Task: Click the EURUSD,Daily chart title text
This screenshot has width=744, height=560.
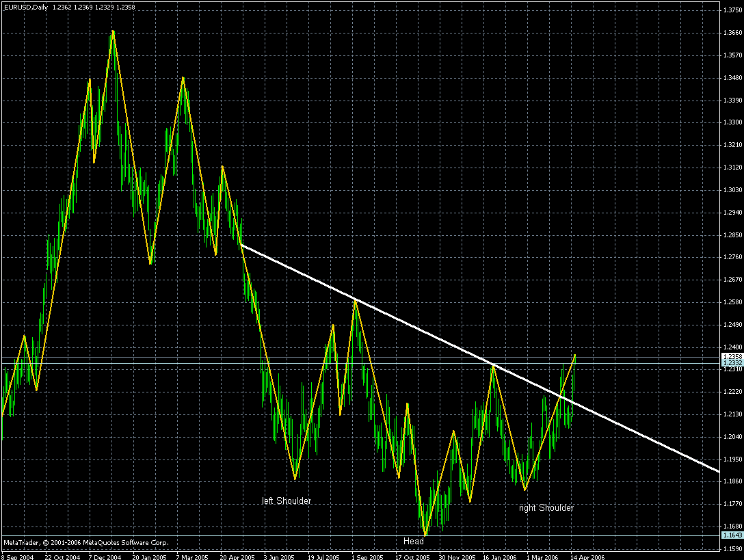Action: 26,7
